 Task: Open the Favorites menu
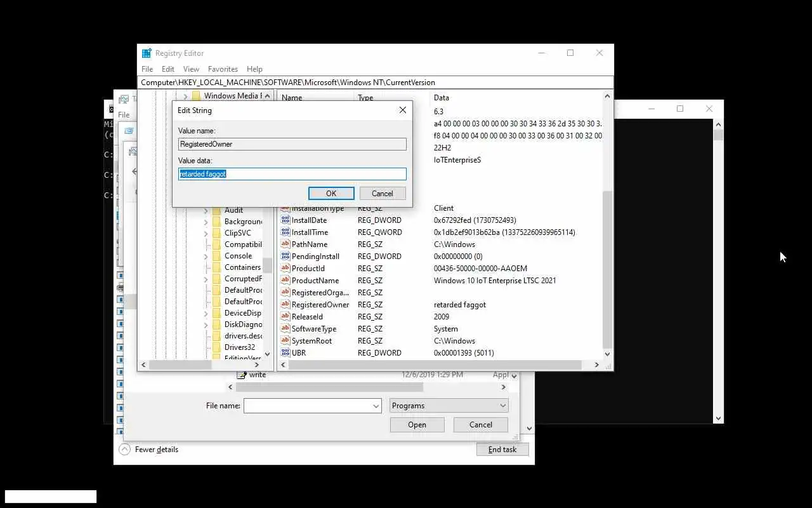coord(223,69)
